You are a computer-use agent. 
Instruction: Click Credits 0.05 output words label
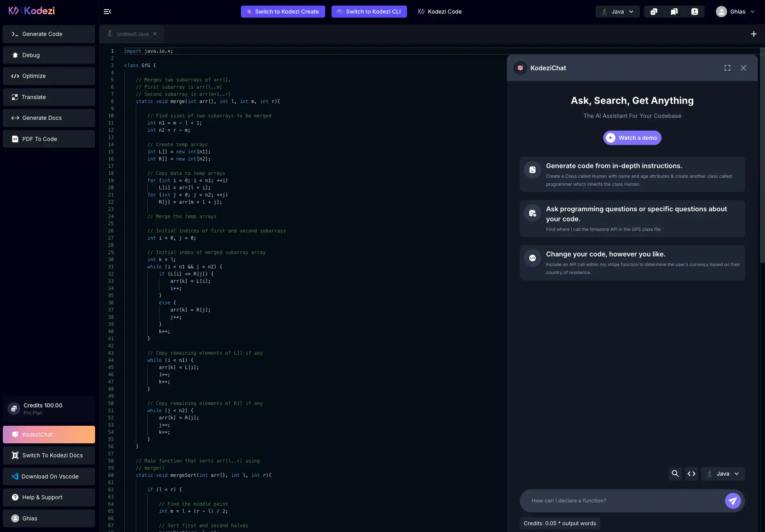coord(560,523)
